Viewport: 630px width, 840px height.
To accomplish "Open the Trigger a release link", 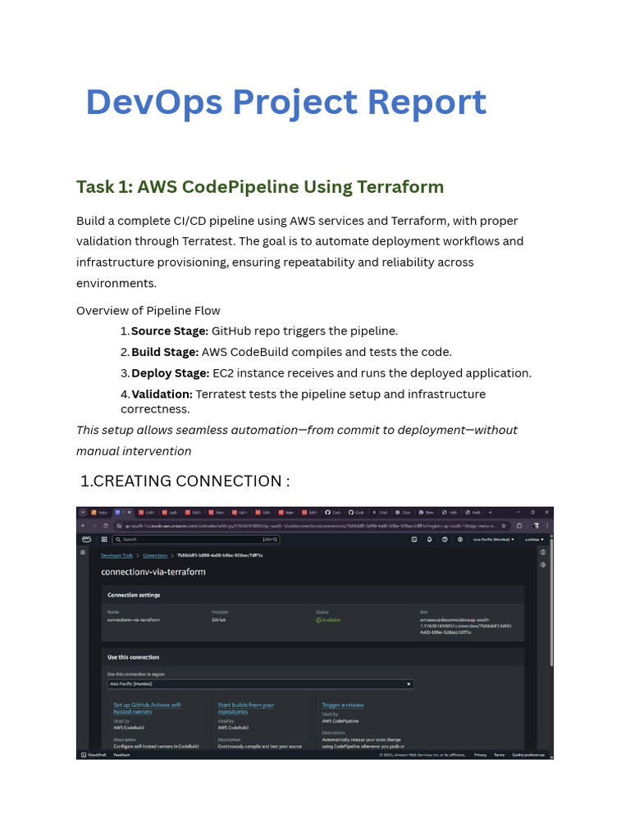I will click(343, 705).
